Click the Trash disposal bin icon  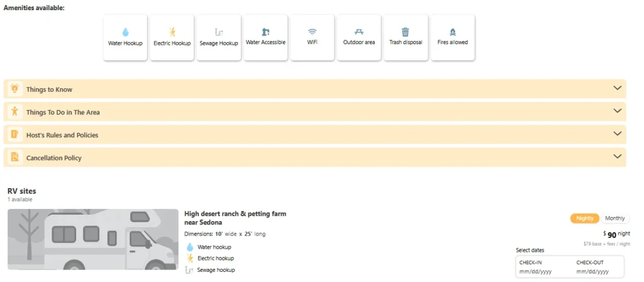pos(406,32)
